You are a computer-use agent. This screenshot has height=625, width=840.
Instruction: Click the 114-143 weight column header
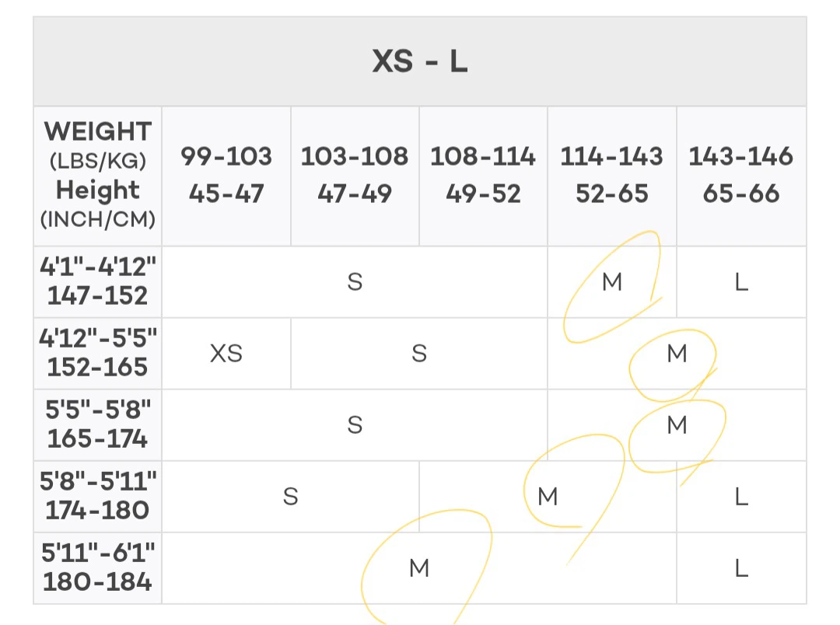[x=612, y=176]
